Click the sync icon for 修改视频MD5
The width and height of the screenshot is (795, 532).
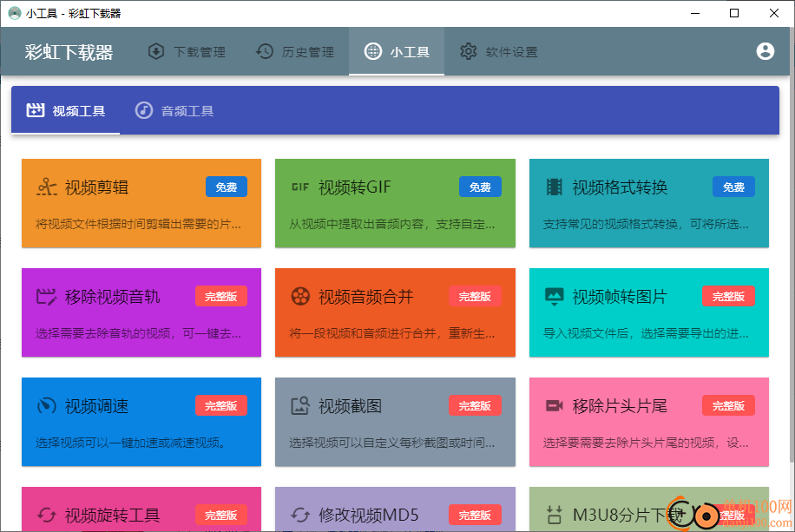300,516
